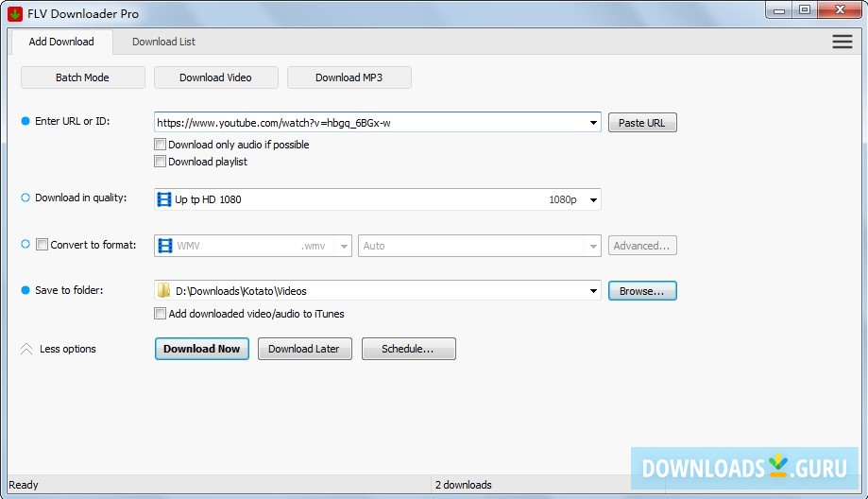Click the folder icon in save path

(x=163, y=290)
